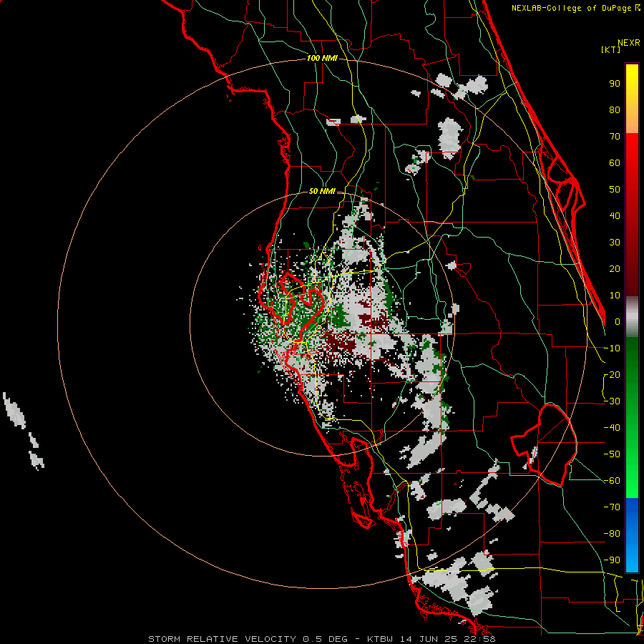
Task: Click the positive 10 knot scale label
Action: pos(615,296)
